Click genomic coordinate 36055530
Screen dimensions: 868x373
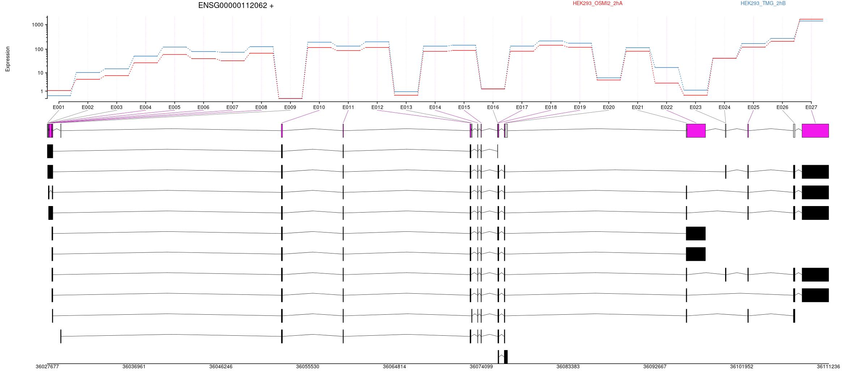pos(307,366)
